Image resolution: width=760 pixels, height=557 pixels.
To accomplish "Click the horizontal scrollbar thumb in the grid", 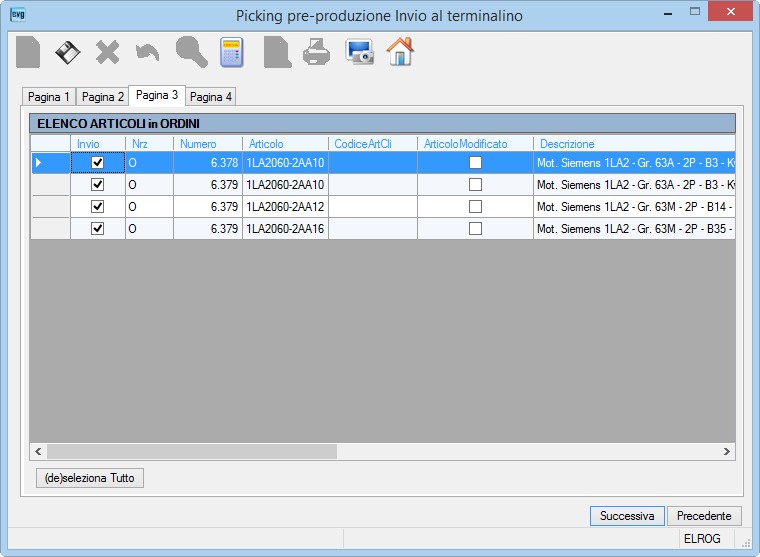I will 192,451.
